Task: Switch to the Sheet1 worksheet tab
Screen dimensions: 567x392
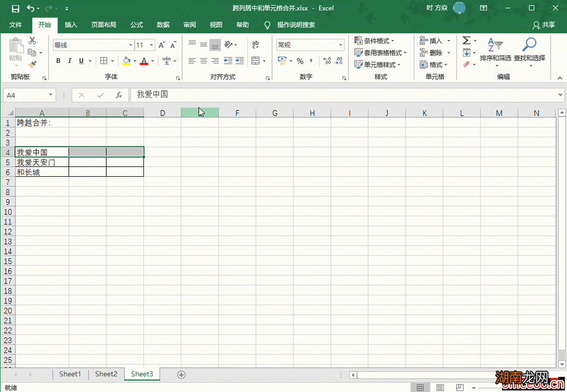Action: 70,374
